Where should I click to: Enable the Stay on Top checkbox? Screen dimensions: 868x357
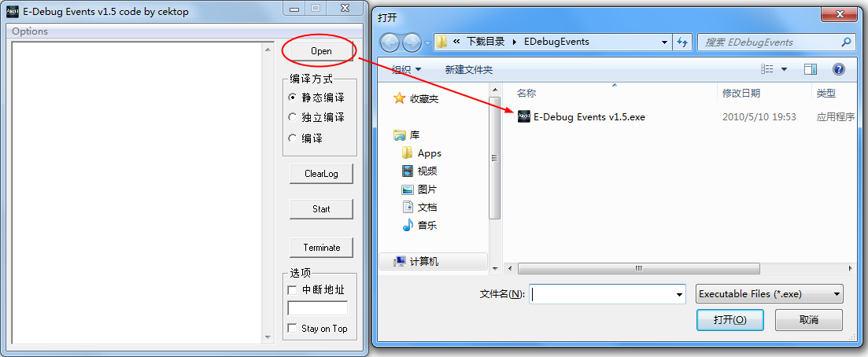coord(318,328)
